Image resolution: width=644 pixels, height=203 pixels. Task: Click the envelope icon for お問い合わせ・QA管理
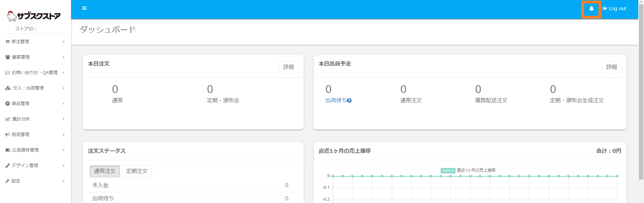(x=7, y=73)
